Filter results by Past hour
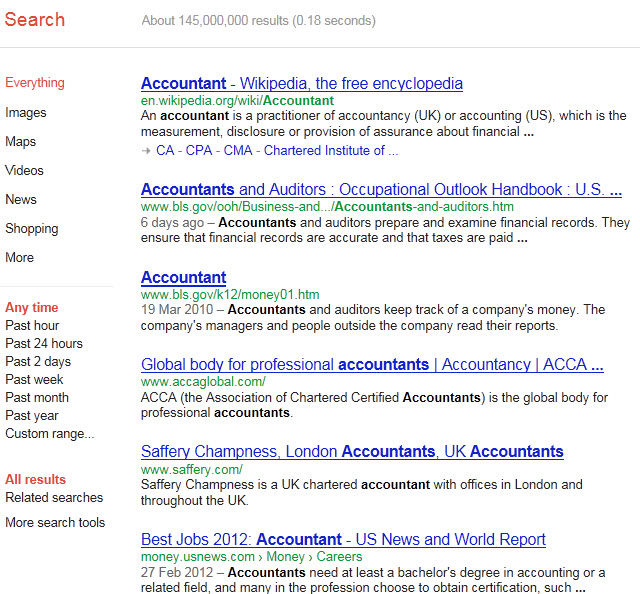 [32, 326]
